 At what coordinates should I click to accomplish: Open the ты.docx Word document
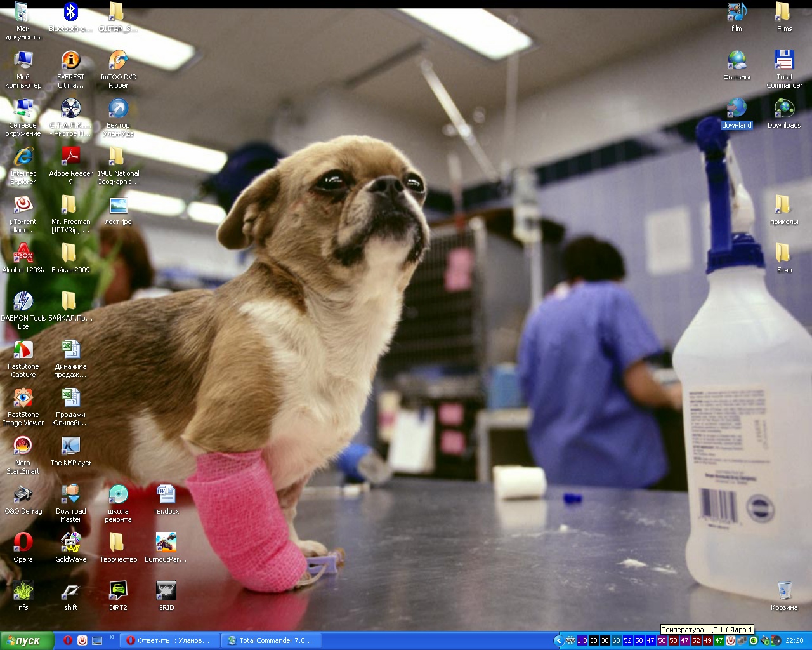pos(166,500)
